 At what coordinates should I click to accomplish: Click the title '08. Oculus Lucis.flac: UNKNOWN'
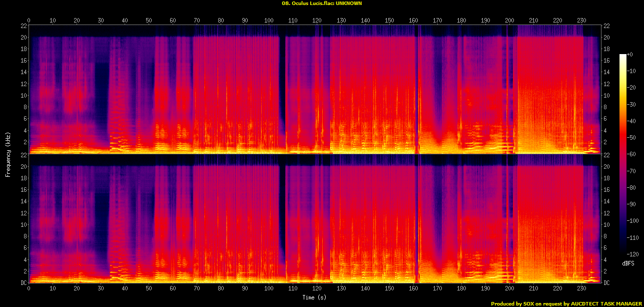322,3
